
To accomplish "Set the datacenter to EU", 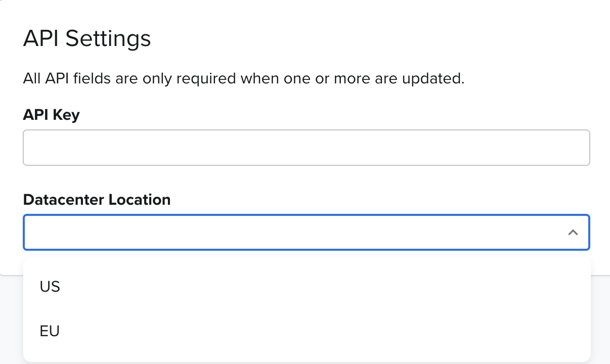I will (x=50, y=331).
